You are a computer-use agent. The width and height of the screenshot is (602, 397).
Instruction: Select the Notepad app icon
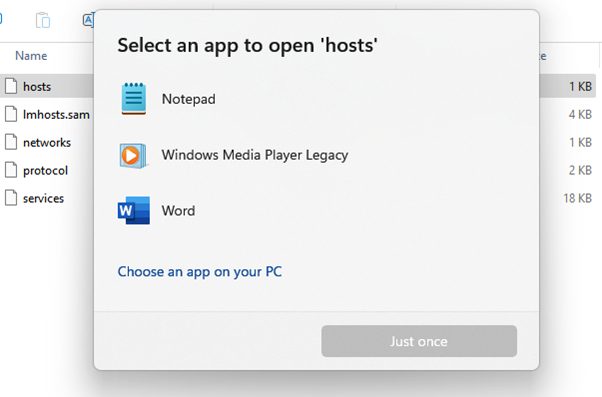tap(134, 99)
